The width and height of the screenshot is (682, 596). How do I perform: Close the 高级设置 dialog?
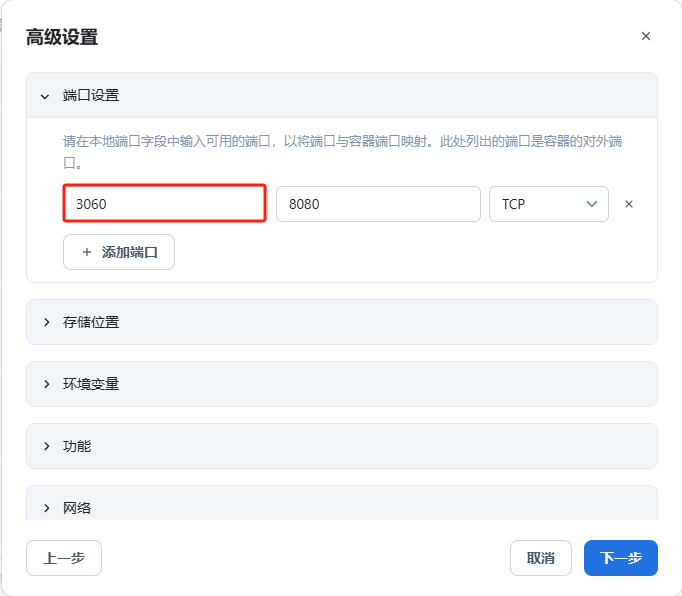(646, 36)
